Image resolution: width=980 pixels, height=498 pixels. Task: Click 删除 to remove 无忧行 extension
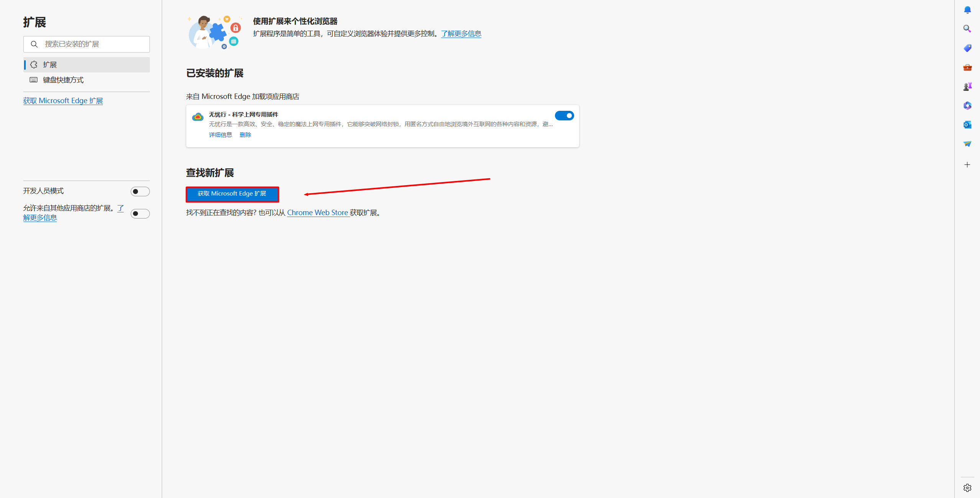pyautogui.click(x=245, y=135)
